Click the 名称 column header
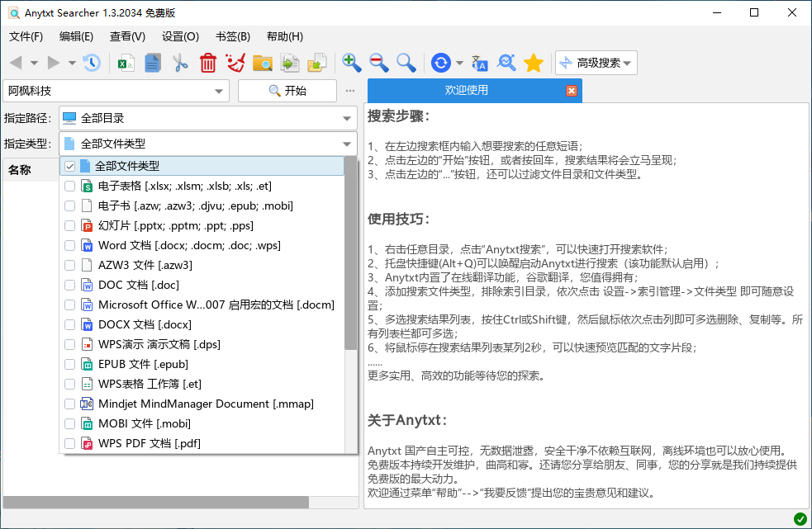The width and height of the screenshot is (812, 529). [31, 170]
